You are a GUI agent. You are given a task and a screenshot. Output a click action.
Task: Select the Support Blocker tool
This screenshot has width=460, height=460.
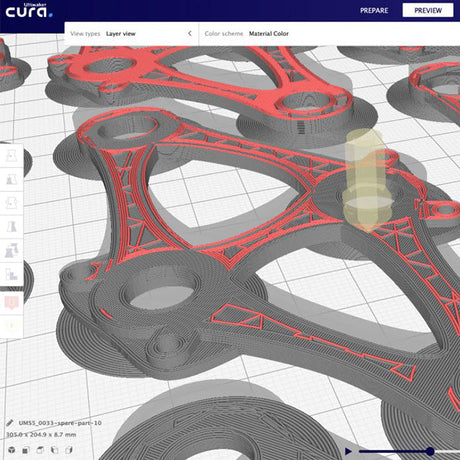pyautogui.click(x=11, y=274)
